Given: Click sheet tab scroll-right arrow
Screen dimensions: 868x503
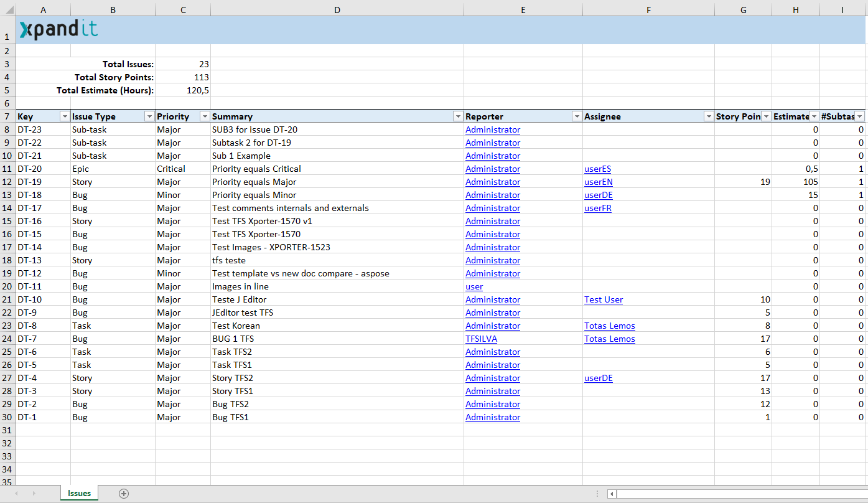Looking at the screenshot, I should [34, 494].
